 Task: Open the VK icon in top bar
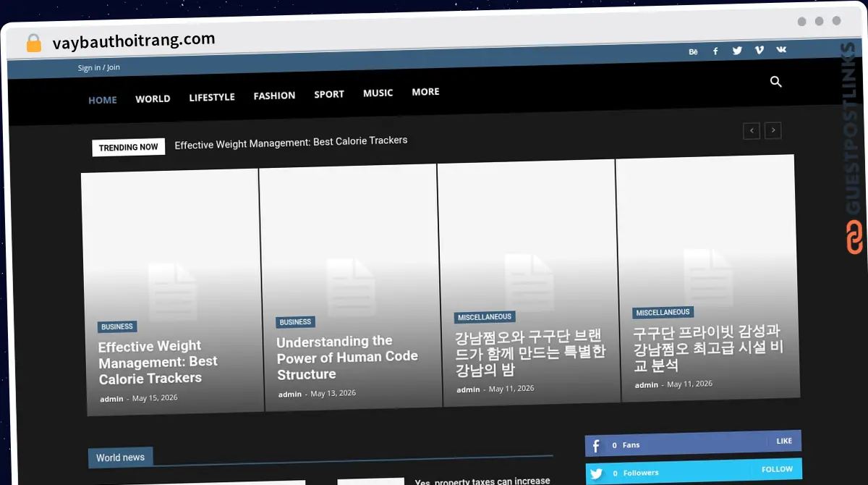(781, 49)
